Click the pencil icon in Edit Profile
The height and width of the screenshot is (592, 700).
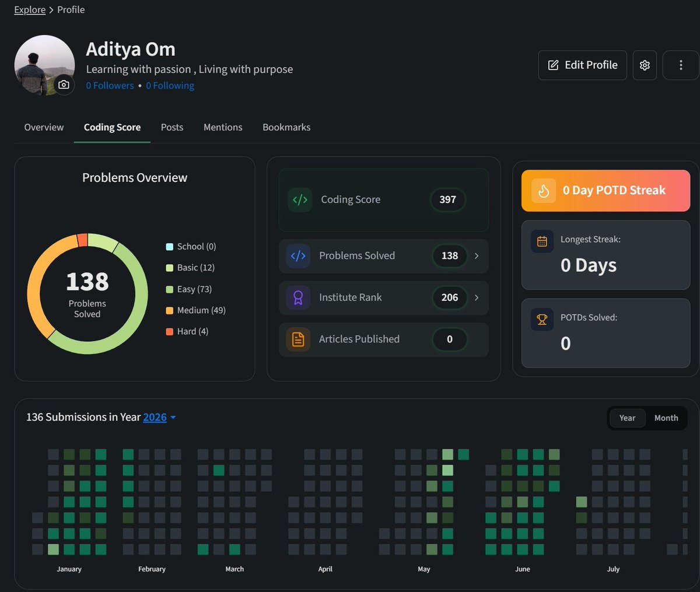point(553,65)
